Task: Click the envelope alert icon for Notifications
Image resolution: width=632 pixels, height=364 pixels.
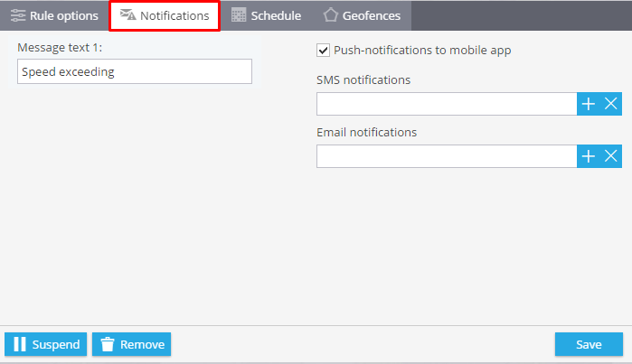Action: coord(127,14)
